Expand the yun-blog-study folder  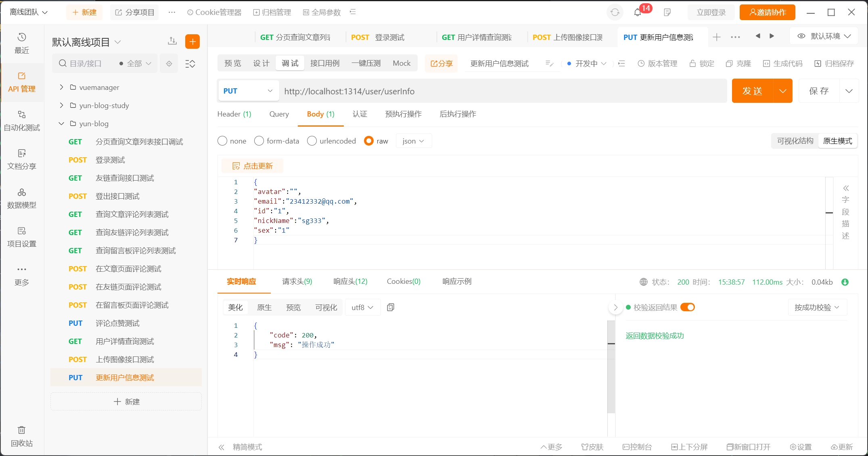[61, 106]
